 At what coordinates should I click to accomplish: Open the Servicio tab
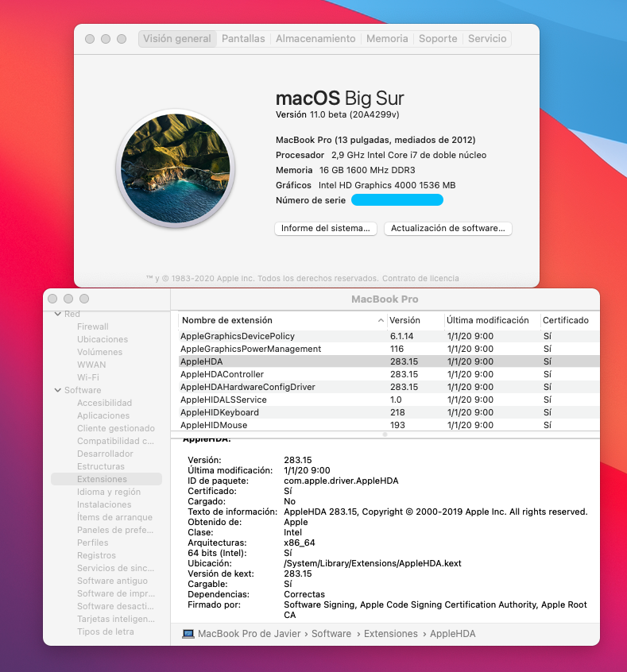(x=487, y=39)
